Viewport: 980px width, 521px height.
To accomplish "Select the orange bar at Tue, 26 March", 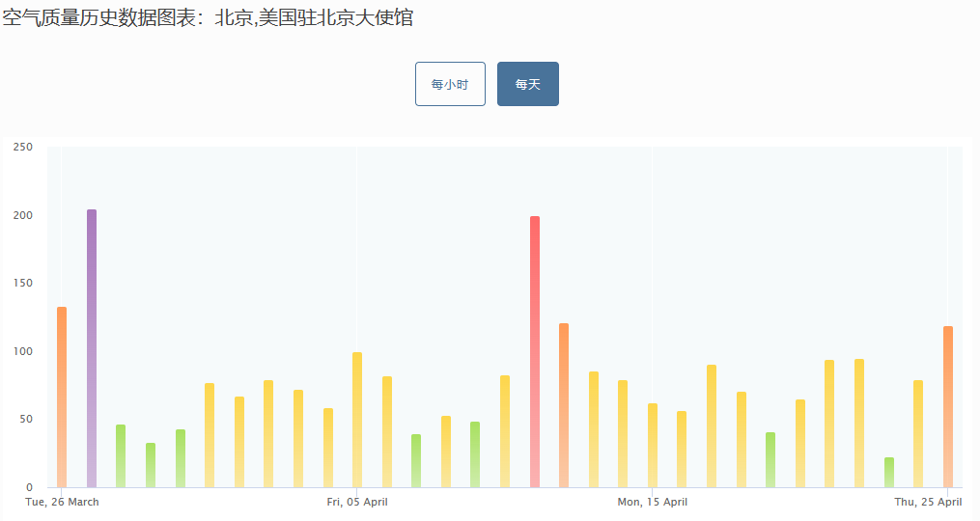I will (x=62, y=397).
